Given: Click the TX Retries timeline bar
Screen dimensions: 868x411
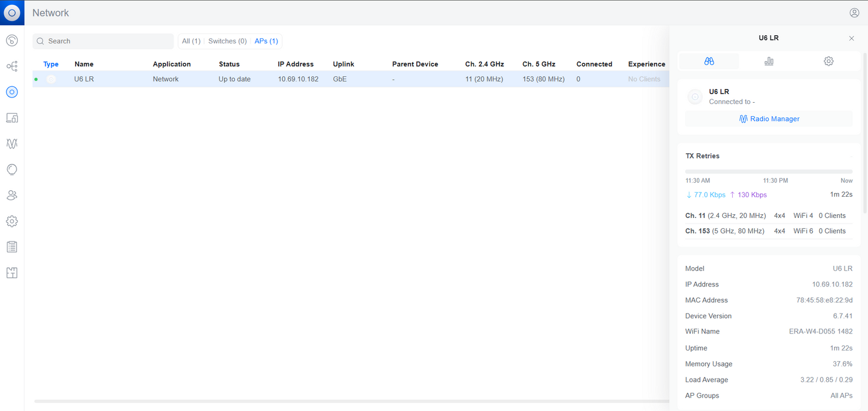Looking at the screenshot, I should click(769, 171).
